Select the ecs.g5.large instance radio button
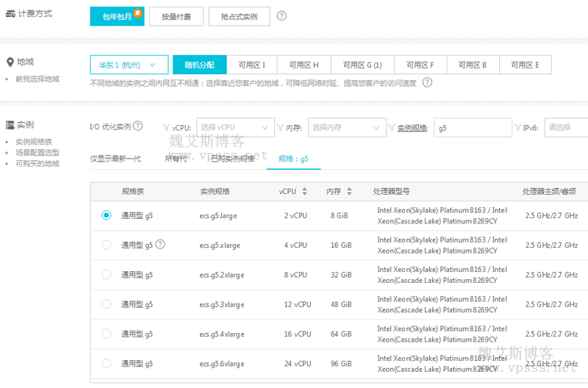Screen dimensions: 588x388 pos(106,215)
